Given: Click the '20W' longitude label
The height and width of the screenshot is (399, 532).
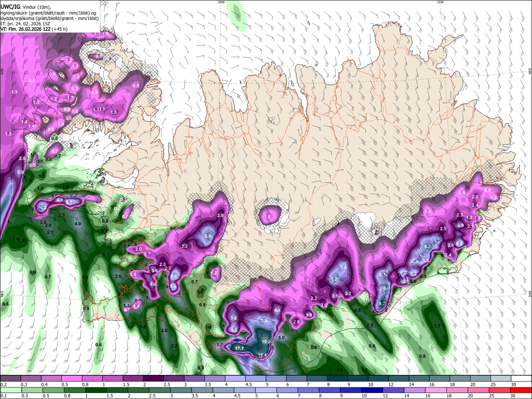Looking at the screenshot, I should coord(221,2).
